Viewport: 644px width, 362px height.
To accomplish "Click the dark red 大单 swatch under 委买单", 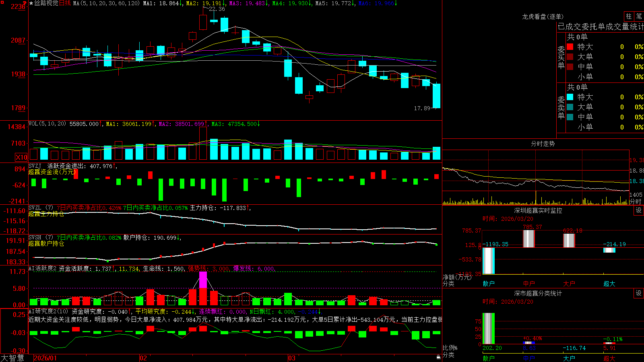I will pyautogui.click(x=570, y=57).
